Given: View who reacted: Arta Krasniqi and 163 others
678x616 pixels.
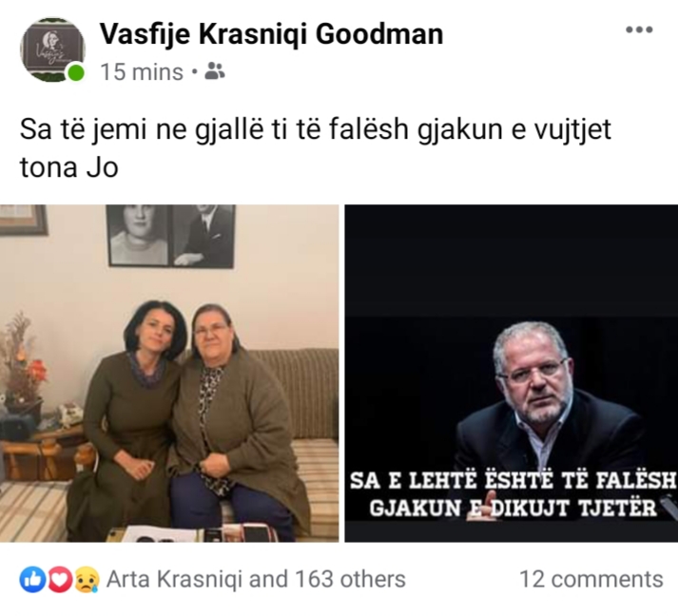Looking at the screenshot, I should pyautogui.click(x=256, y=579).
